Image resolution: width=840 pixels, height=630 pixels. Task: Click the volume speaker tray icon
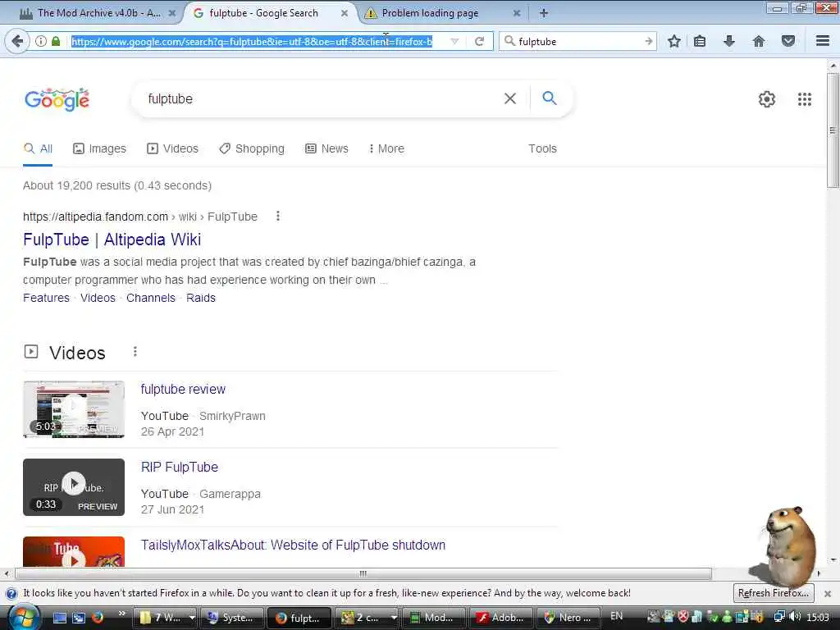point(795,617)
